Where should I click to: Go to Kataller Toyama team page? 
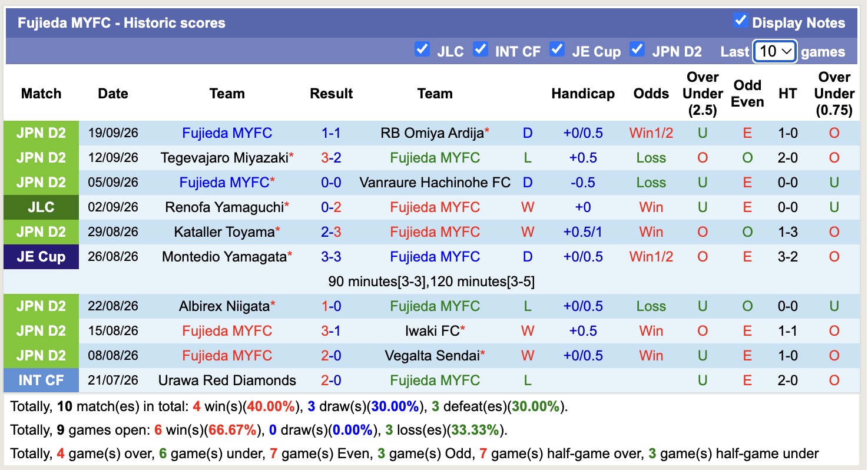click(x=224, y=232)
